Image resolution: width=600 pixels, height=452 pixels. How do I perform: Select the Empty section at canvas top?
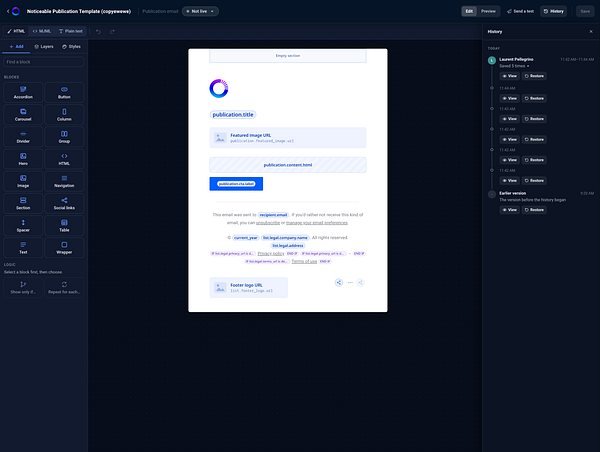[x=288, y=56]
